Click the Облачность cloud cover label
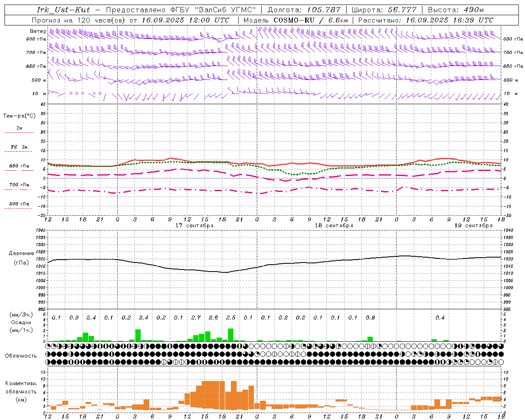The image size is (525, 420). pyautogui.click(x=21, y=356)
